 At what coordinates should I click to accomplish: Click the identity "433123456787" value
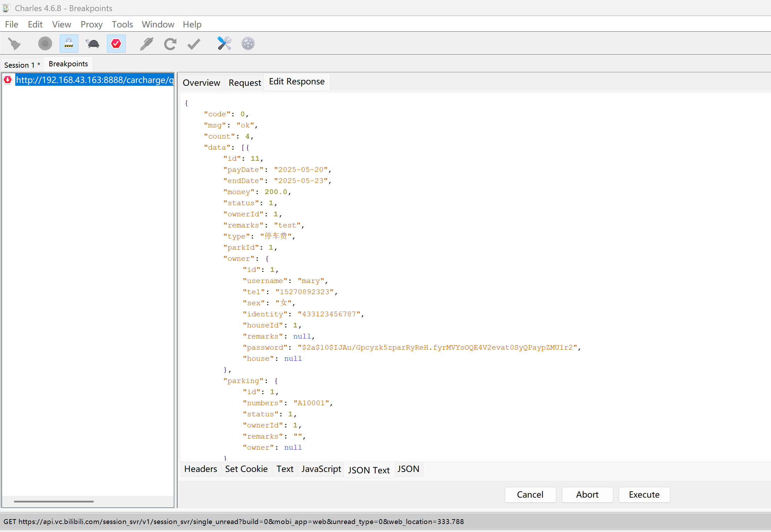pyautogui.click(x=329, y=314)
